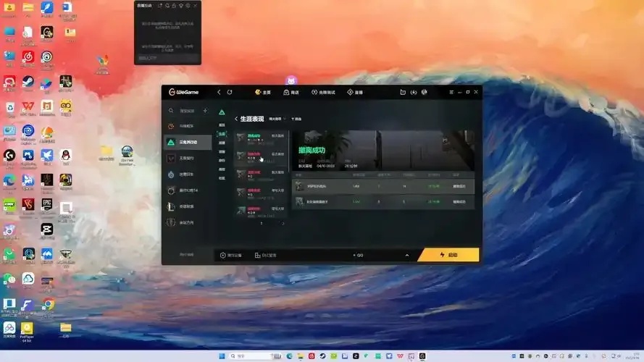
Task: Open the CapCut desktop shortcut
Action: tap(47, 231)
